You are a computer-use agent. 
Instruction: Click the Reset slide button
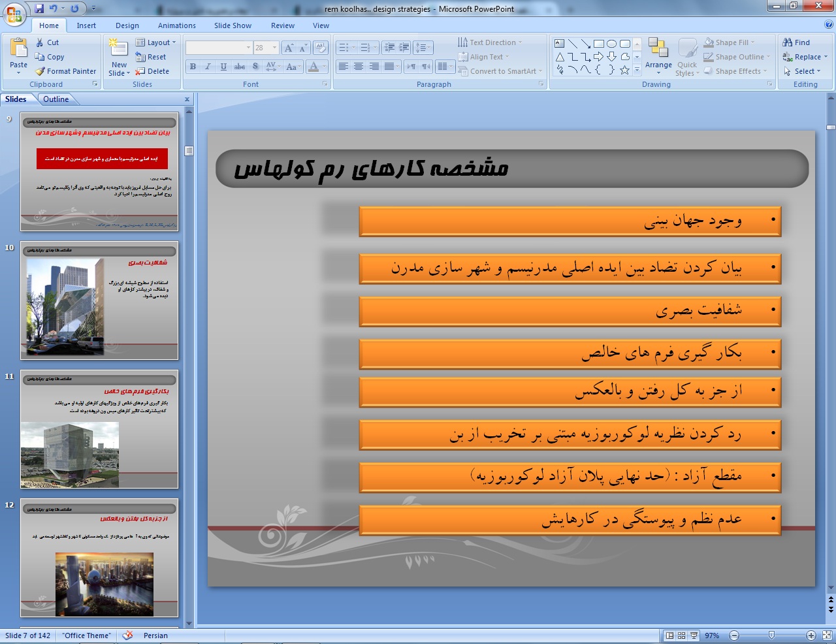(152, 57)
